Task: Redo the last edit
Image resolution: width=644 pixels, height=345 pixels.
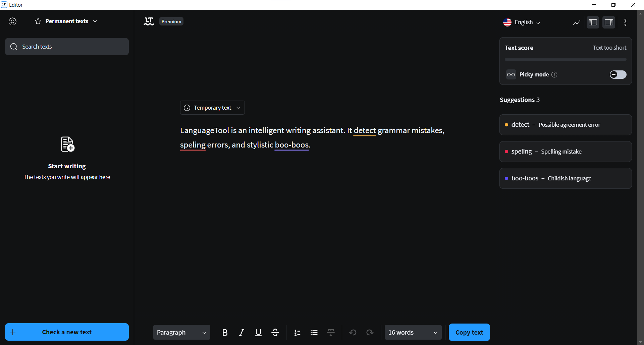Action: pyautogui.click(x=370, y=332)
